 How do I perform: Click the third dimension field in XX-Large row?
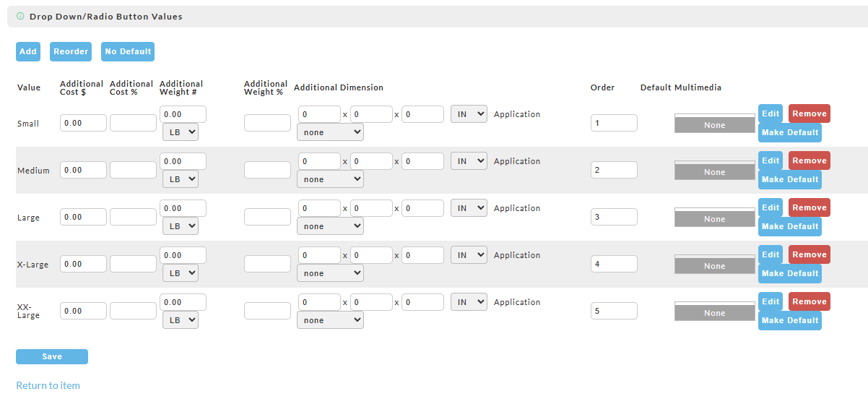(422, 302)
